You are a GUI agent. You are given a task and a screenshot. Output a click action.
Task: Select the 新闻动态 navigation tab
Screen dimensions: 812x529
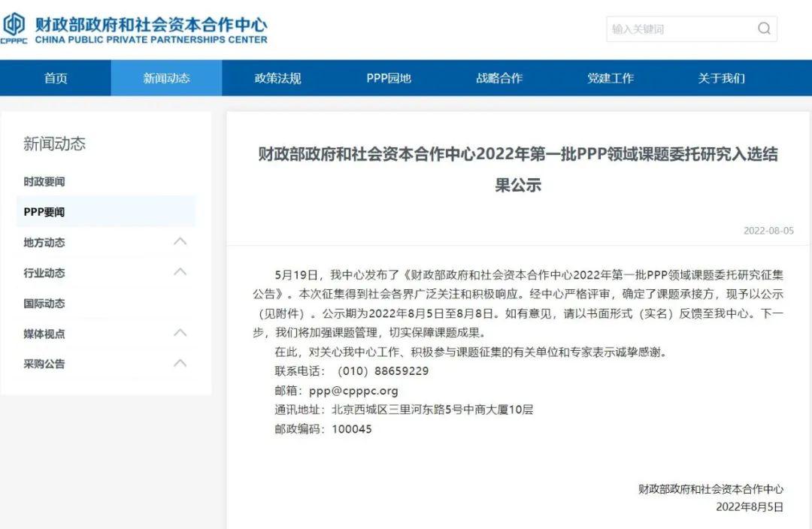(166, 78)
